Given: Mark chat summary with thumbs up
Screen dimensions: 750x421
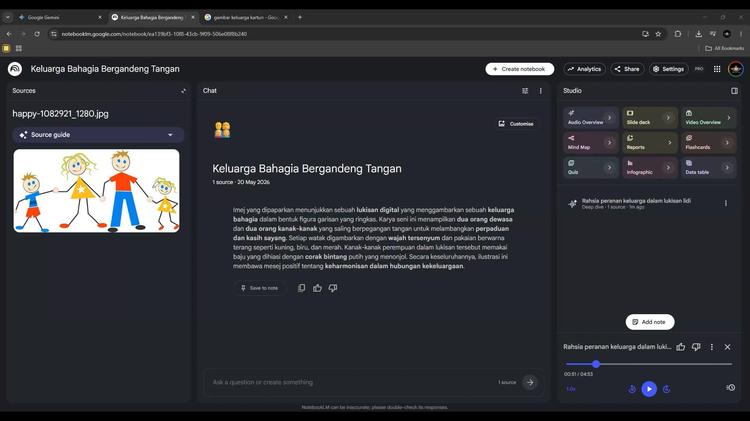Looking at the screenshot, I should click(317, 288).
